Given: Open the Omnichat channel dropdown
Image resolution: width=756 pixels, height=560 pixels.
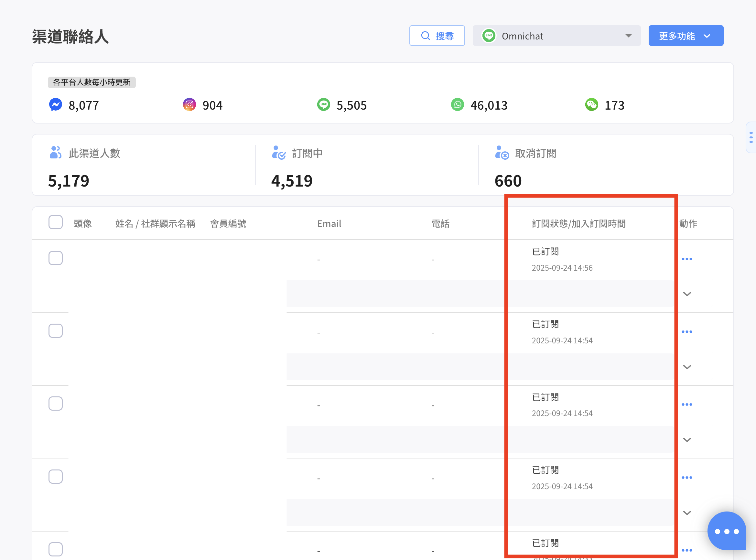Looking at the screenshot, I should 556,36.
